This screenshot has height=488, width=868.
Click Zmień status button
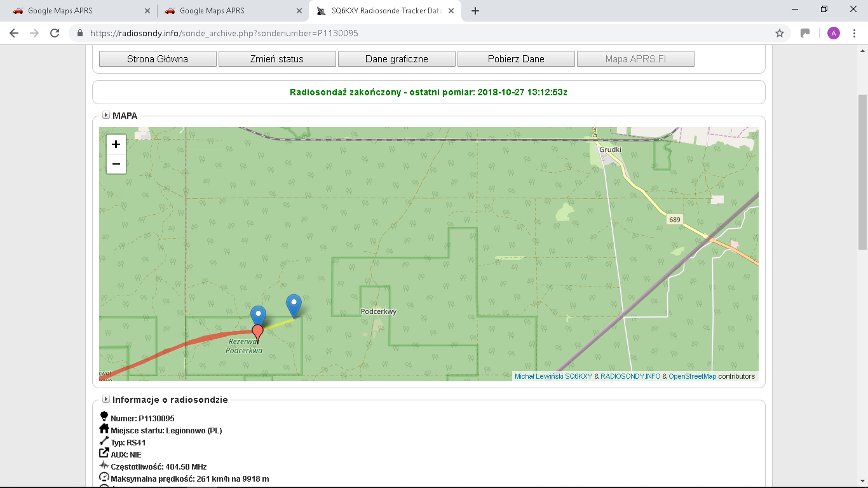277,59
